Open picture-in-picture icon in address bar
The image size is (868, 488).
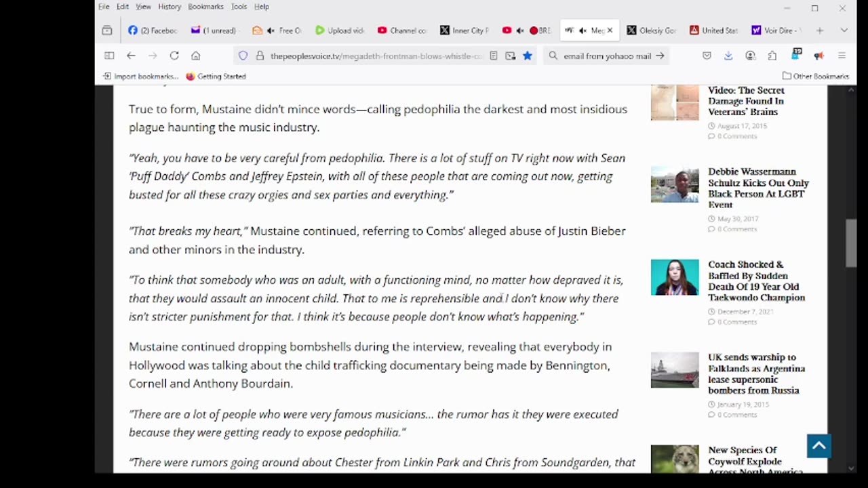pyautogui.click(x=511, y=56)
